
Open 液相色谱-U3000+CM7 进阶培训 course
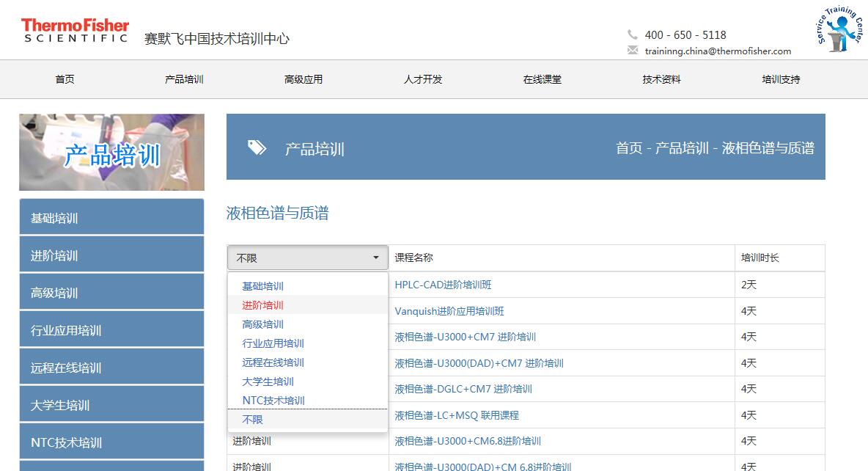tap(465, 337)
